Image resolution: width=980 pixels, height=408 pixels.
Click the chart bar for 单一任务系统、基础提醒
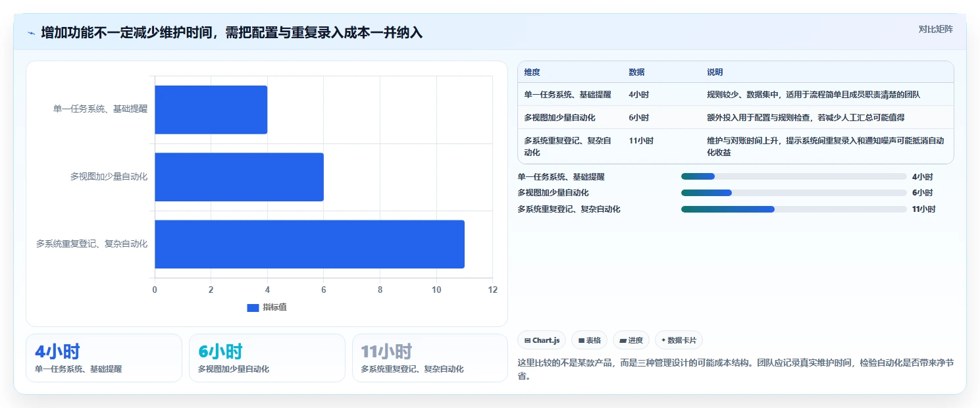(x=211, y=110)
